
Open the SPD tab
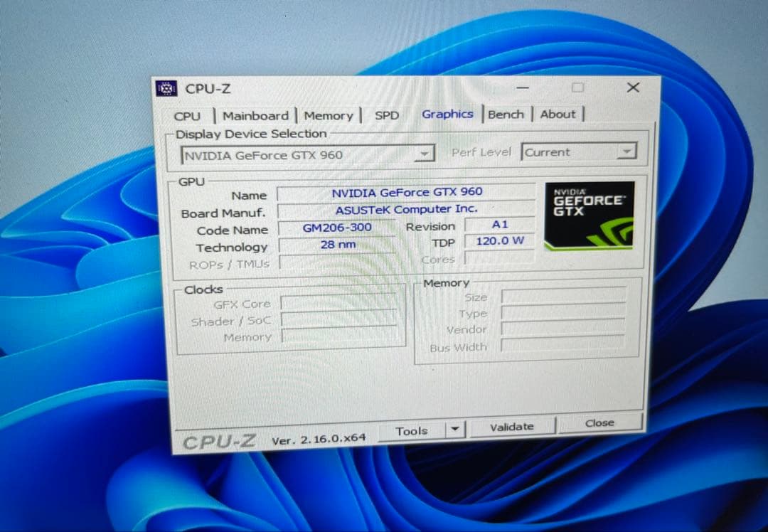coord(385,115)
